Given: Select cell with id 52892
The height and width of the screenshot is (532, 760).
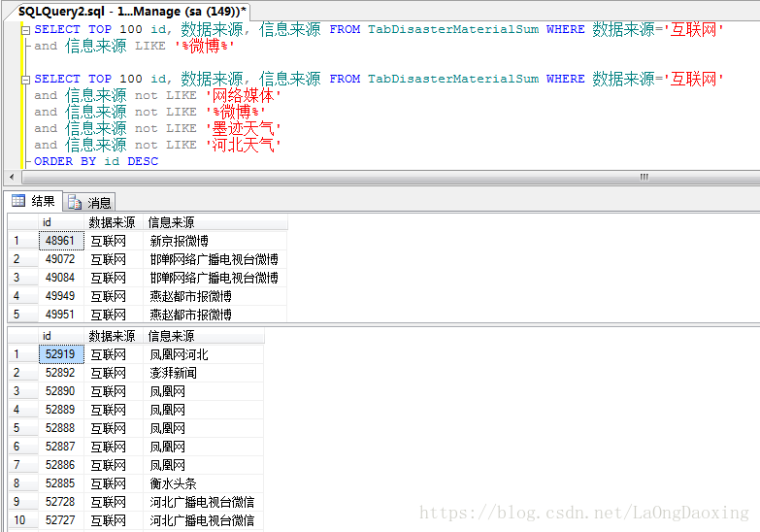Looking at the screenshot, I should [x=61, y=373].
